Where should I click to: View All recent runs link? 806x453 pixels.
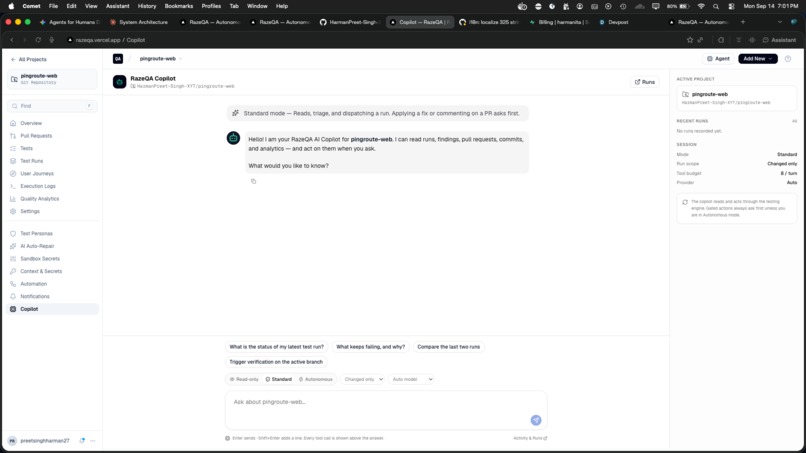coord(794,121)
